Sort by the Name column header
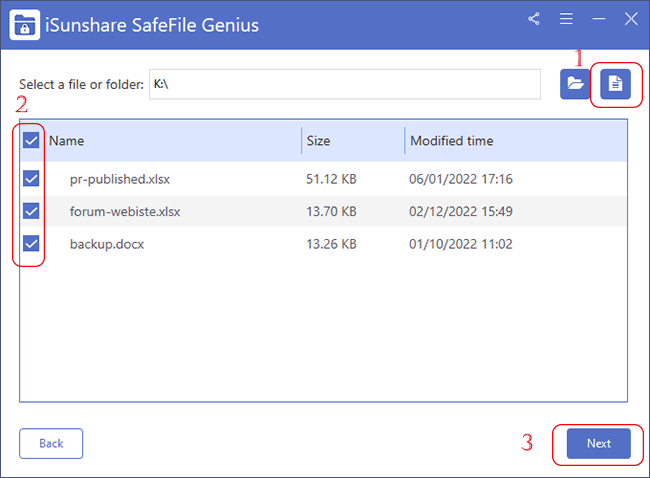Viewport: 650px width, 478px height. coord(66,141)
